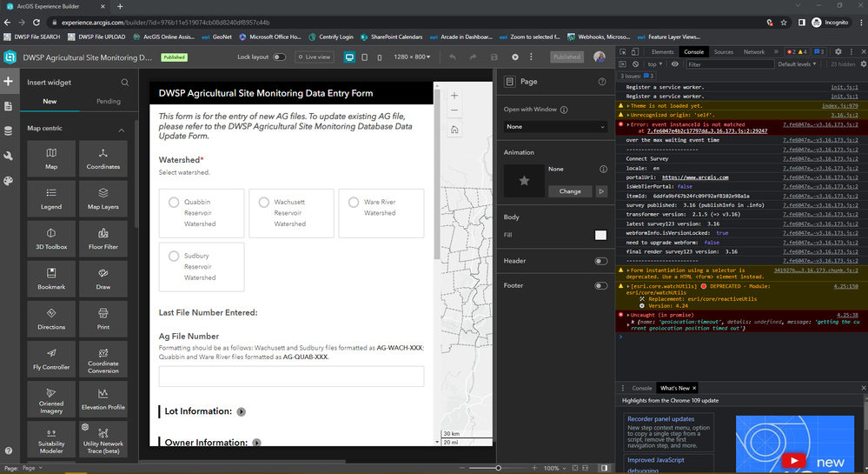Select Wachusett Reservoir Watershed radio button

pos(264,203)
